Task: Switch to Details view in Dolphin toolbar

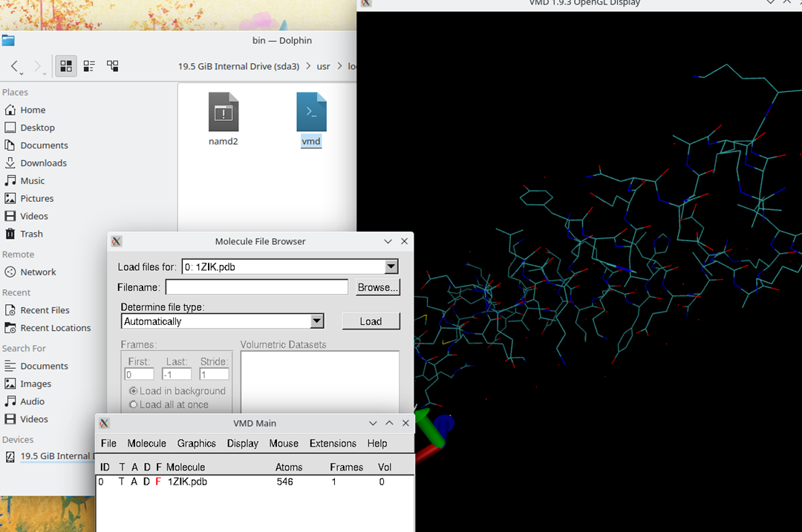Action: click(89, 65)
